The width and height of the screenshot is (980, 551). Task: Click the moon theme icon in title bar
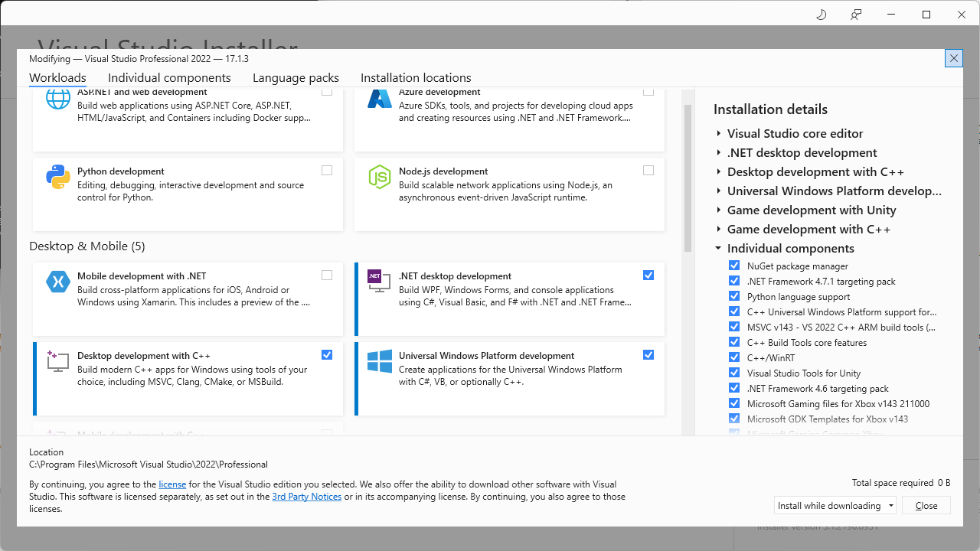point(822,15)
